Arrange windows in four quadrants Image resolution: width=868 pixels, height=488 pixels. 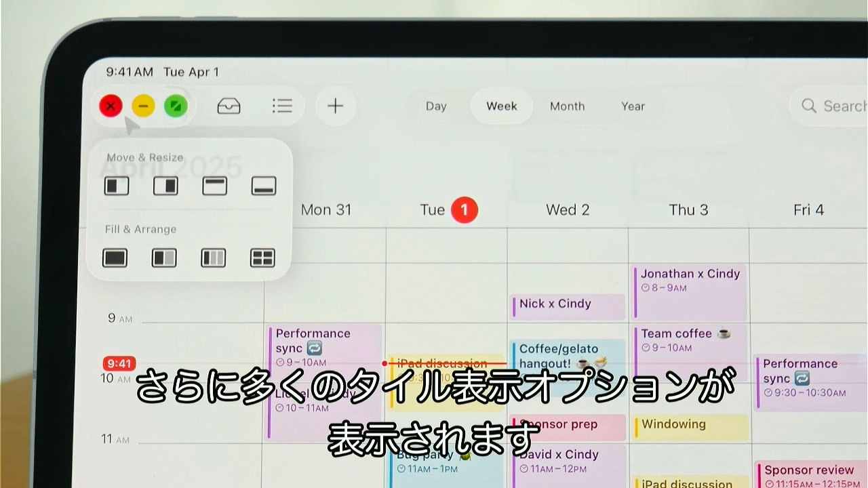click(262, 258)
